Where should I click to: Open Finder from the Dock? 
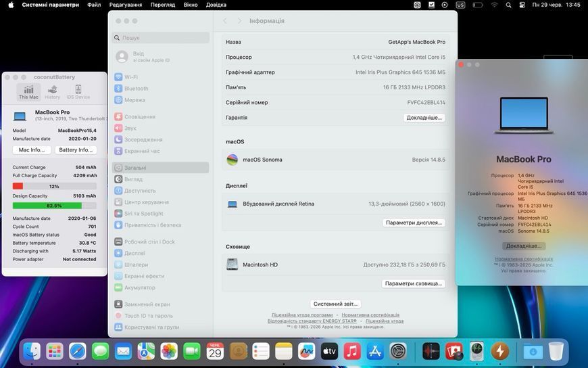32,352
